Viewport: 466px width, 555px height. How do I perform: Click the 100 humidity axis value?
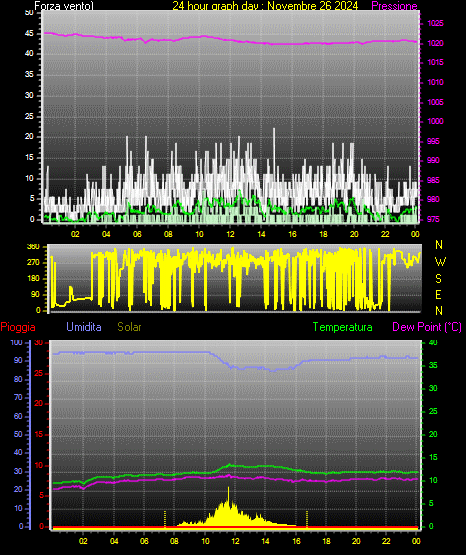[17, 343]
